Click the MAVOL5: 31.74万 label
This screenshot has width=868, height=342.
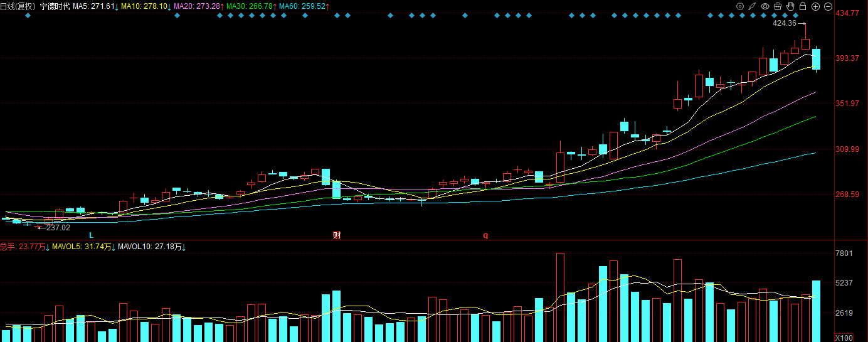coord(83,247)
